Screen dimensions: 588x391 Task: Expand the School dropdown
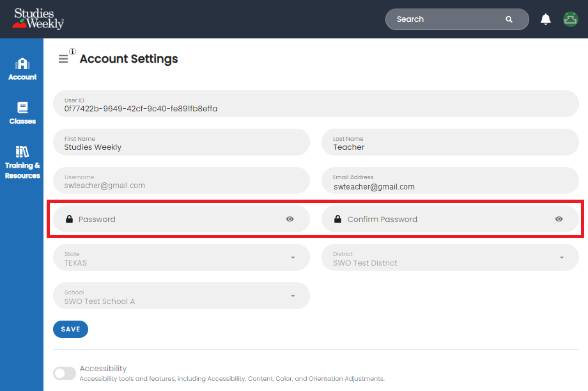point(182,296)
